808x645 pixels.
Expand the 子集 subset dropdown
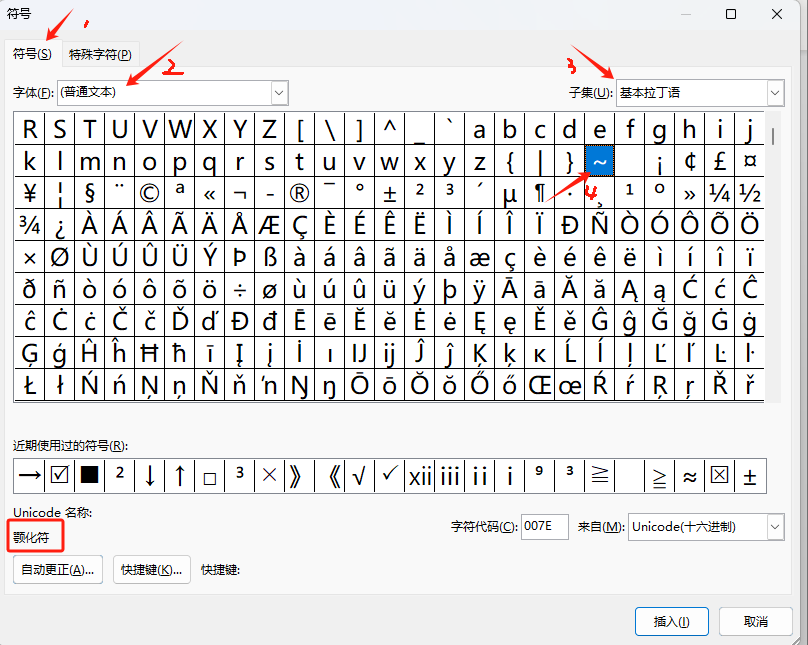775,92
